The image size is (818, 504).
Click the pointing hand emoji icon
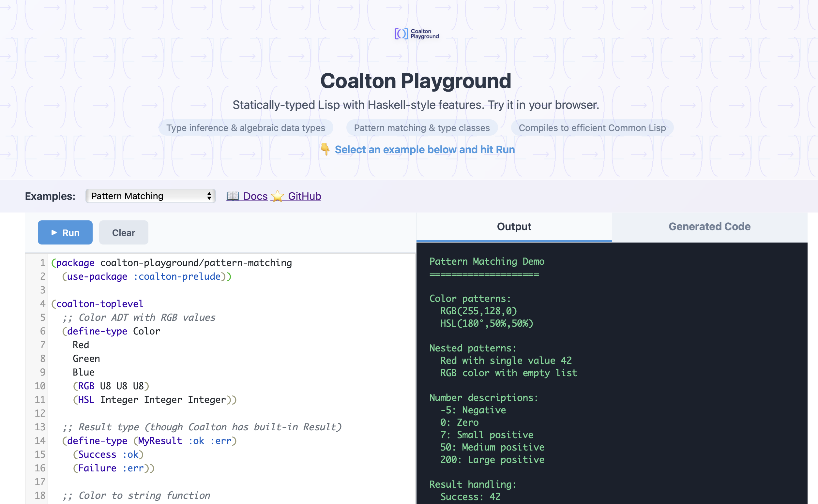tap(325, 149)
